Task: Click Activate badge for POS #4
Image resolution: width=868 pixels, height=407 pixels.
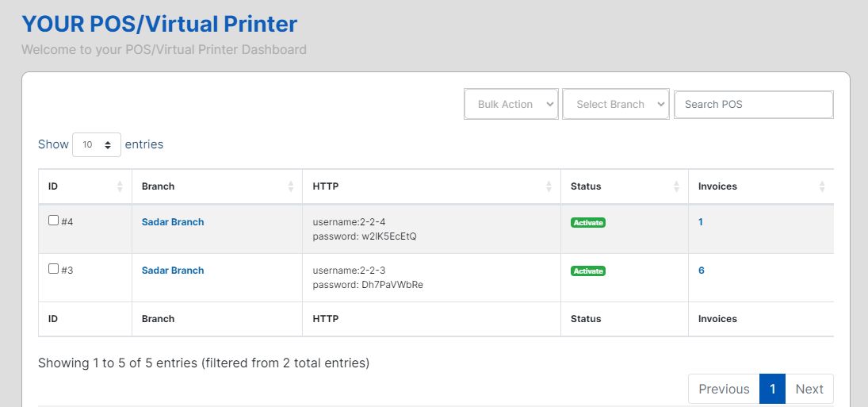Action: (x=588, y=223)
